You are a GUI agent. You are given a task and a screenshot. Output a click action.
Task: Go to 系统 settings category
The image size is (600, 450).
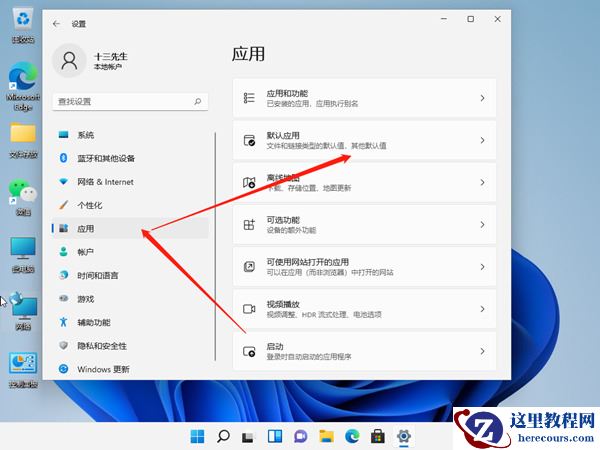pyautogui.click(x=130, y=135)
